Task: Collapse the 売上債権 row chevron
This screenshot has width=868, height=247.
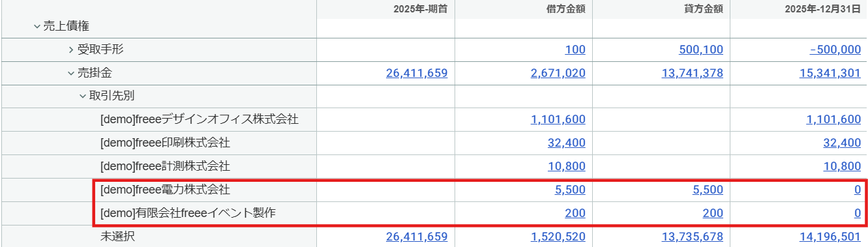Action: coord(37,27)
